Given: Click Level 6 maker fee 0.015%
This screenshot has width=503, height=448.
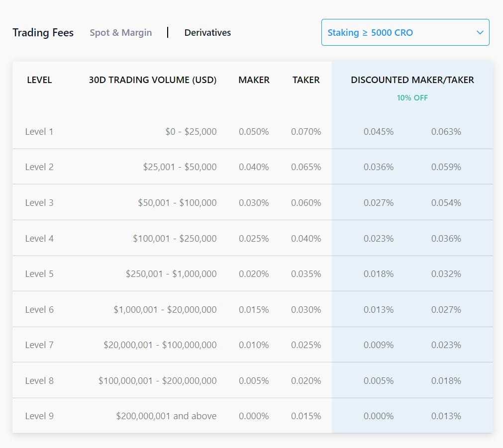Looking at the screenshot, I should [254, 309].
